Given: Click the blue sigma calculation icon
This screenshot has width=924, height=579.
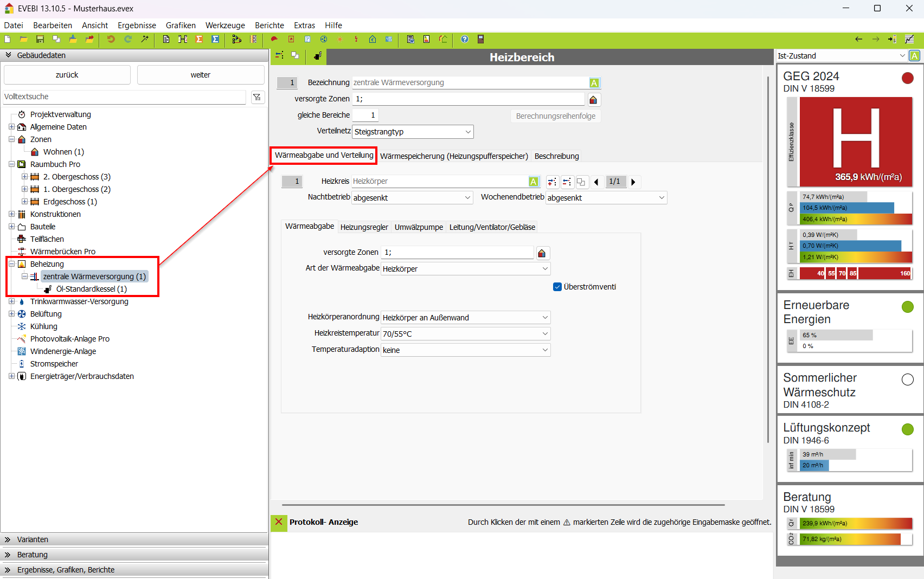Looking at the screenshot, I should (x=215, y=39).
